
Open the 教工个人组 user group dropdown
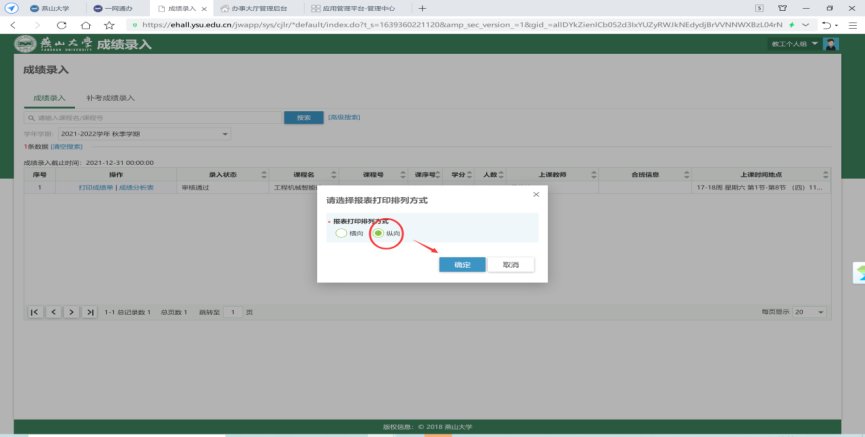point(793,45)
